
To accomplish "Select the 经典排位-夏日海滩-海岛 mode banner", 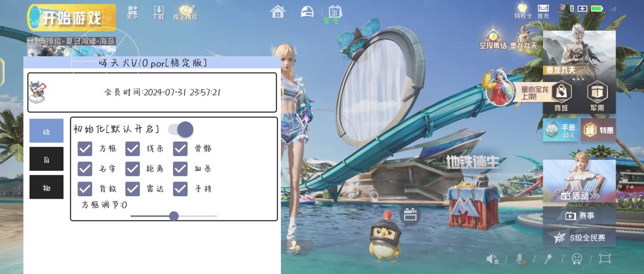I will (x=72, y=47).
